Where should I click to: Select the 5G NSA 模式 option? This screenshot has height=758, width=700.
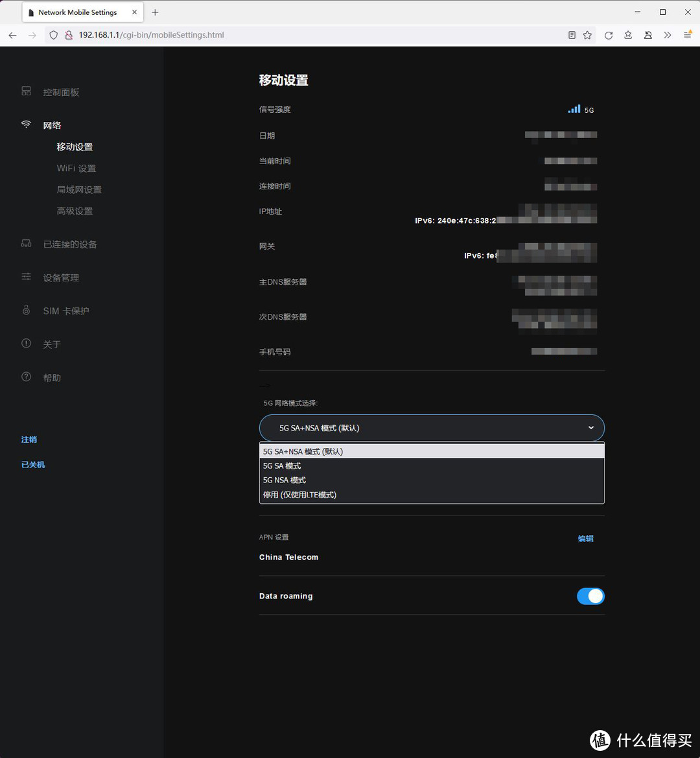(432, 480)
